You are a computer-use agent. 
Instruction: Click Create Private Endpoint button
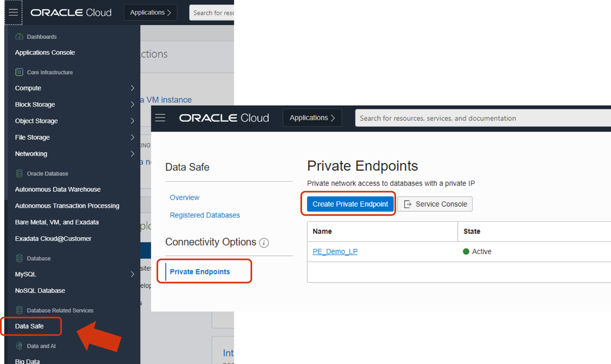click(350, 204)
